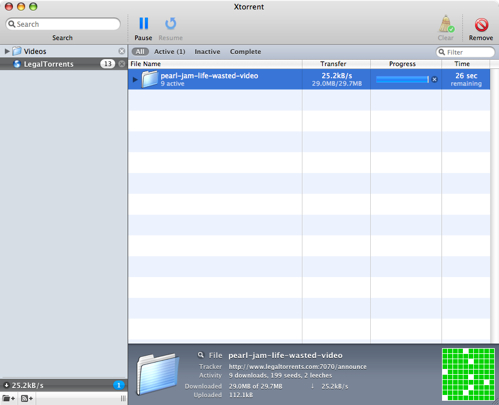Sort by Transfer column header
499x405 pixels.
point(336,64)
